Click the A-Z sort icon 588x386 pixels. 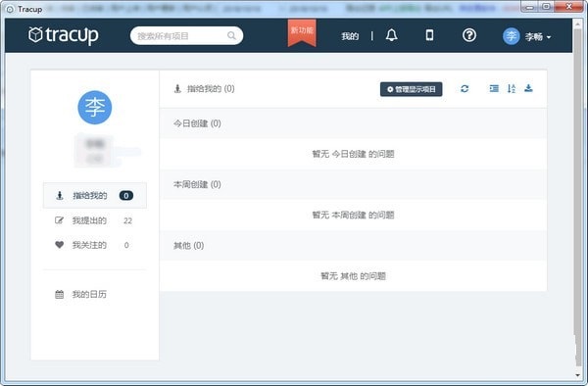[512, 88]
